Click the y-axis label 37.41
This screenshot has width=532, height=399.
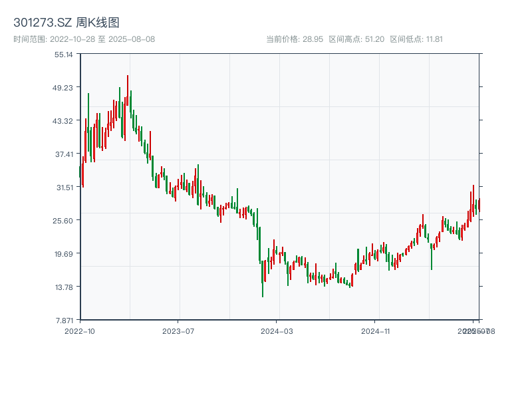64,154
